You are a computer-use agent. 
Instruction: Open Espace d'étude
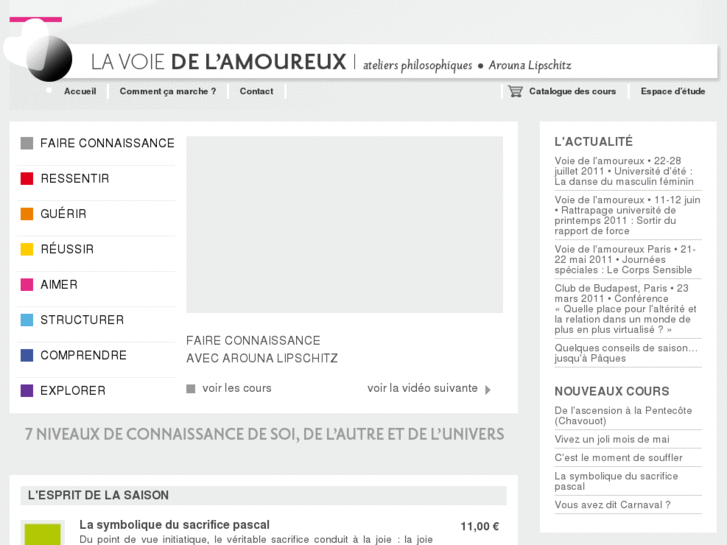click(673, 91)
